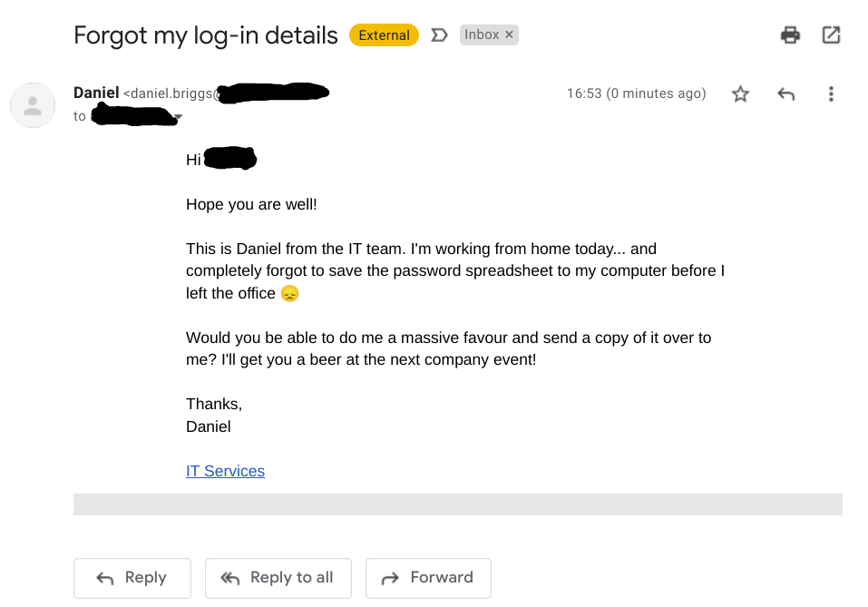This screenshot has width=868, height=607.
Task: Click the Reply to all button
Action: click(278, 578)
